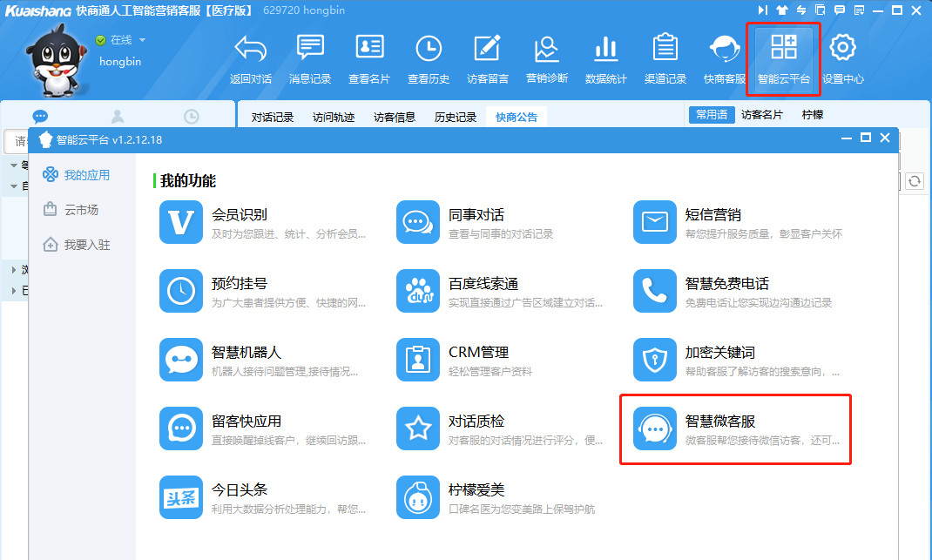The width and height of the screenshot is (932, 560).
Task: Open 消息记录 message log icon
Action: (x=310, y=57)
